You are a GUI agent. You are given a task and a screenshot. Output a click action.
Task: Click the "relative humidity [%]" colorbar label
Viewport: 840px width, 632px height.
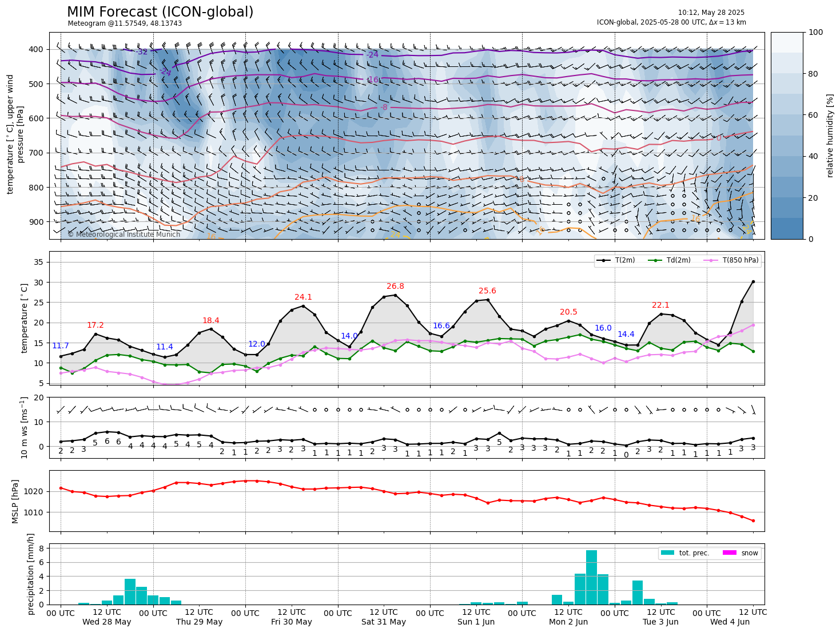(x=830, y=136)
